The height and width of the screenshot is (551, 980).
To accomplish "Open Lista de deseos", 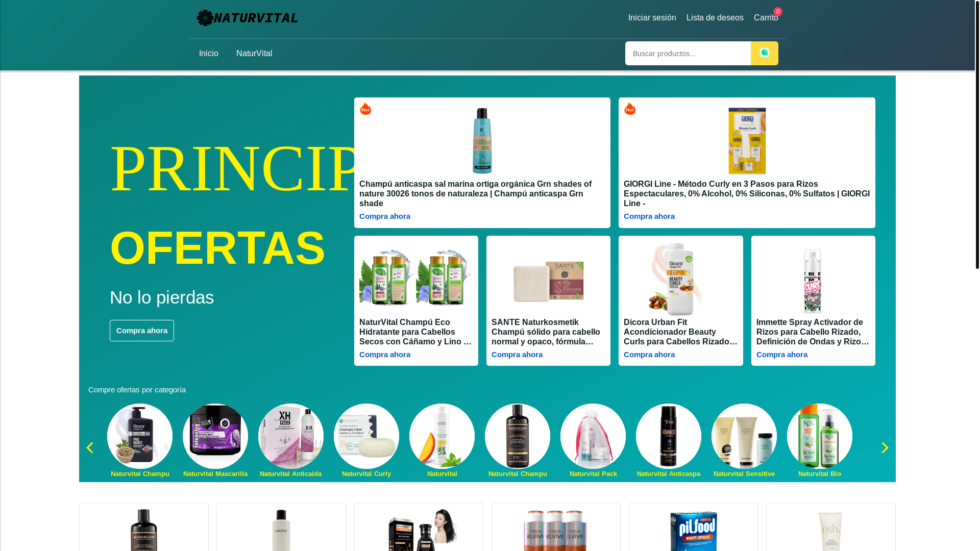I will pos(715,18).
